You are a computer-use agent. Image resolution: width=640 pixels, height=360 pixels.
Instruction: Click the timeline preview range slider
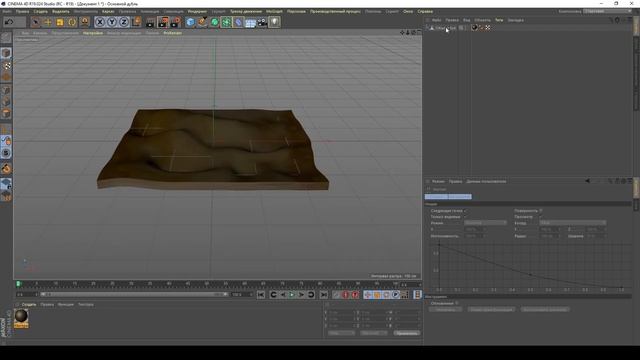click(134, 294)
